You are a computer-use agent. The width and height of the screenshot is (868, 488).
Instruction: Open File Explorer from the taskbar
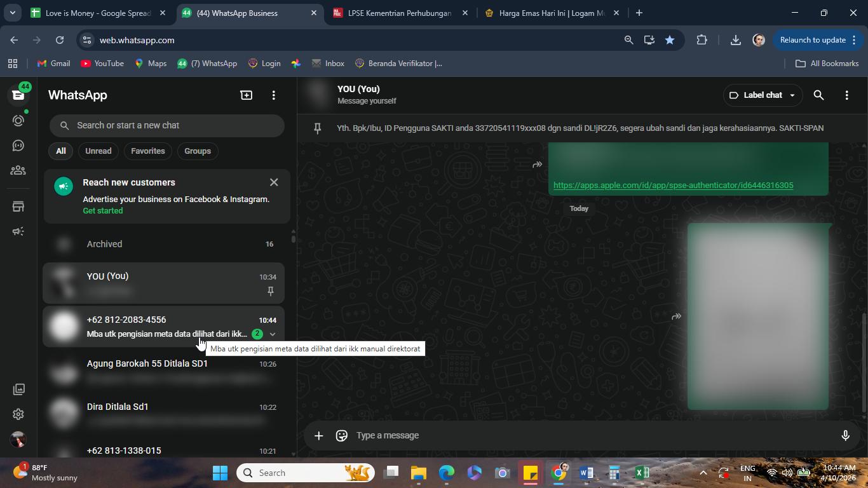tap(418, 473)
